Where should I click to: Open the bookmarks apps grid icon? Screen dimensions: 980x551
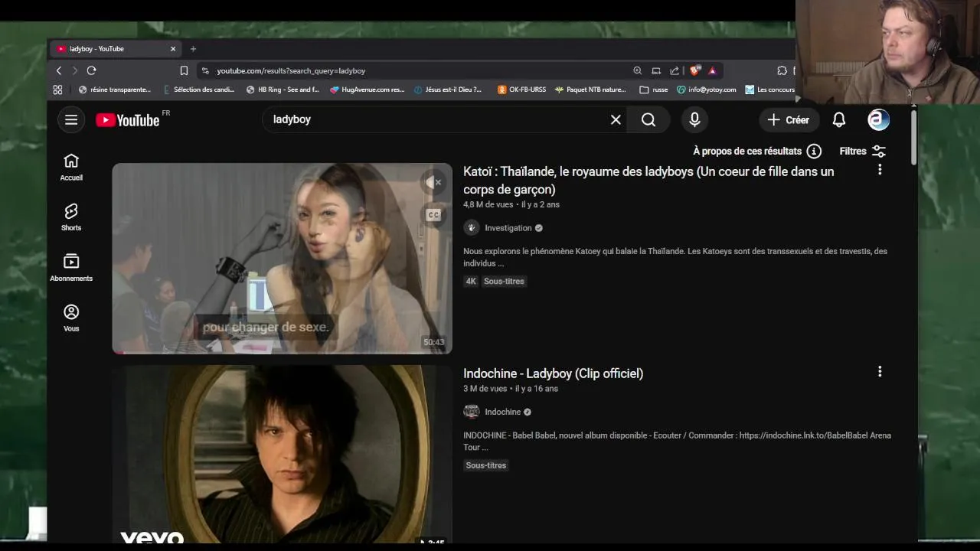[x=57, y=90]
